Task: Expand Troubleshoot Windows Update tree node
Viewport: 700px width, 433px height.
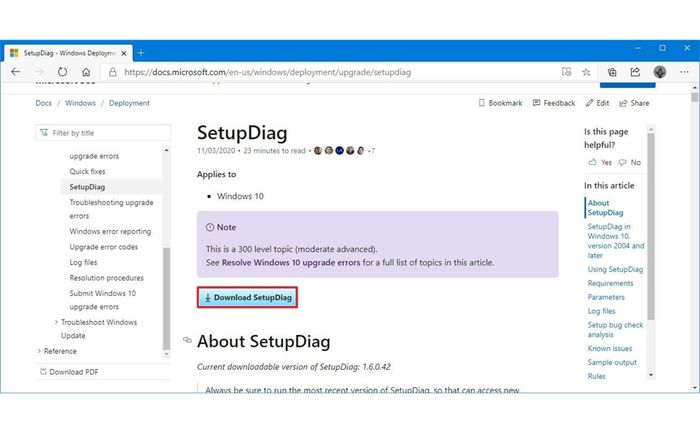Action: click(56, 322)
